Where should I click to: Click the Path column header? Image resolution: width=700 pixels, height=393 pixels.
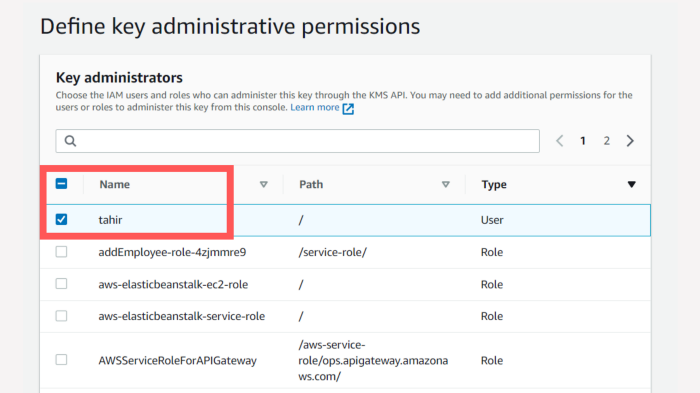311,184
